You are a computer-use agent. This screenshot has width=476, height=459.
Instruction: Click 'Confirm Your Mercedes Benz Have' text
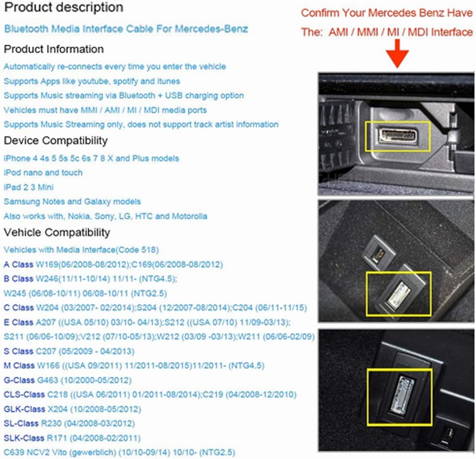[x=387, y=13]
